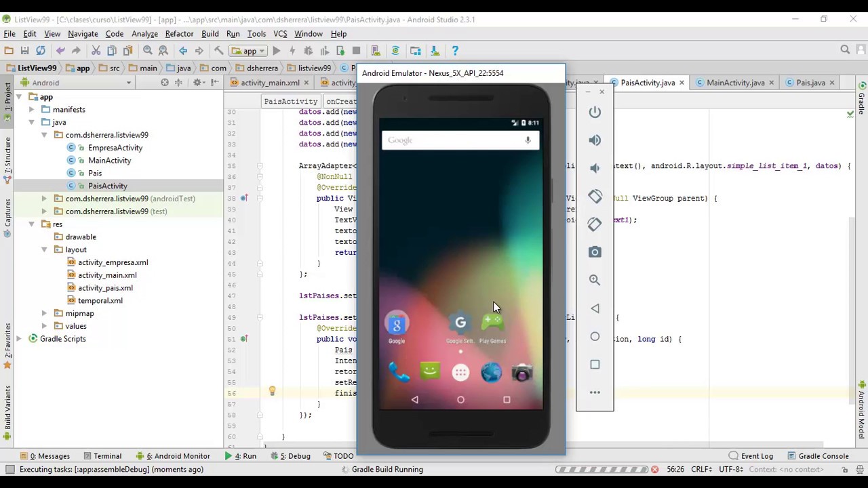Viewport: 868px width, 488px height.
Task: Open the File menu
Action: pyautogui.click(x=9, y=34)
